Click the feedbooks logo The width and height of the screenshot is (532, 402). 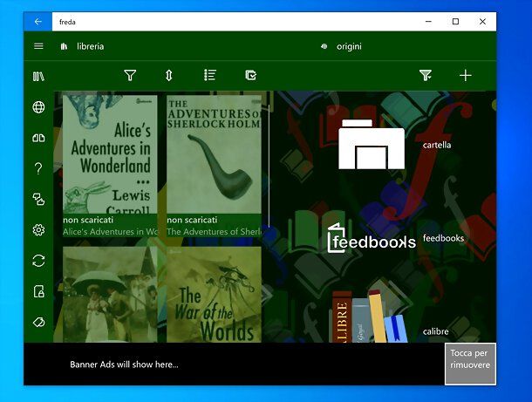tap(372, 238)
